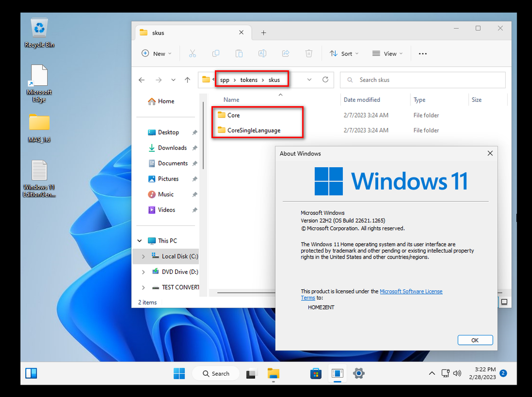This screenshot has height=397, width=532.
Task: Expand the Local Disk (C:) node
Action: click(x=143, y=256)
